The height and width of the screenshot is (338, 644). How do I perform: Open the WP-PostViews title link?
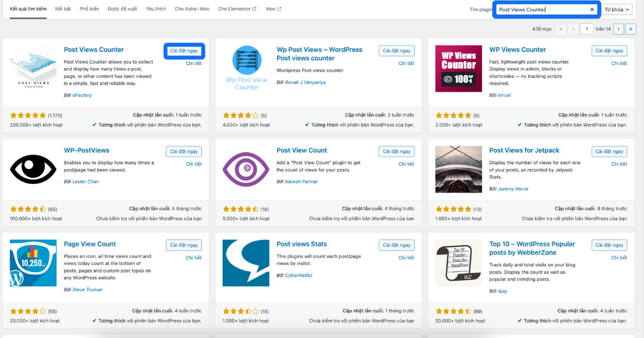coord(86,151)
